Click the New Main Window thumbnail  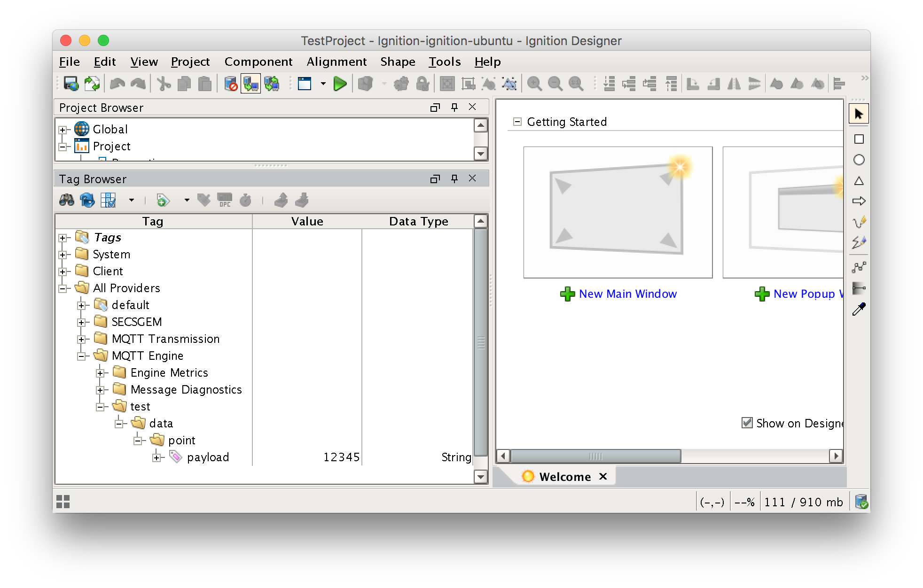click(x=618, y=212)
